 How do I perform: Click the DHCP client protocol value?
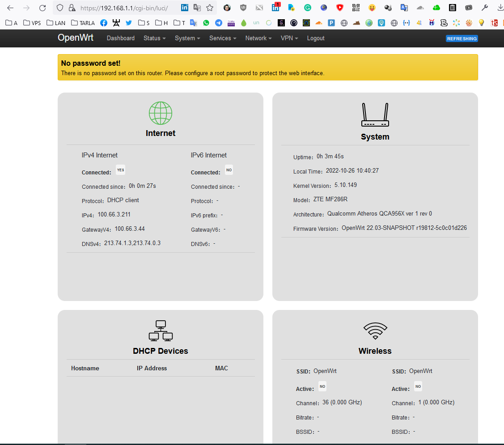(123, 200)
